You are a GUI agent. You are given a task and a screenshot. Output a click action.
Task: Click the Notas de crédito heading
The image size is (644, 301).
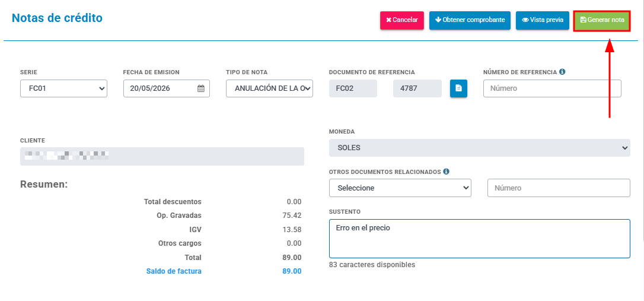pos(57,18)
